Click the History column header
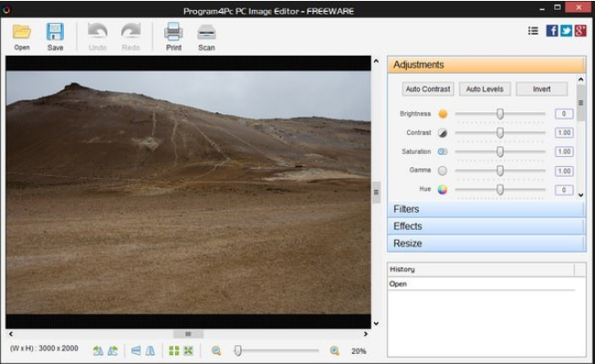Image resolution: width=595 pixels, height=364 pixels. click(481, 270)
